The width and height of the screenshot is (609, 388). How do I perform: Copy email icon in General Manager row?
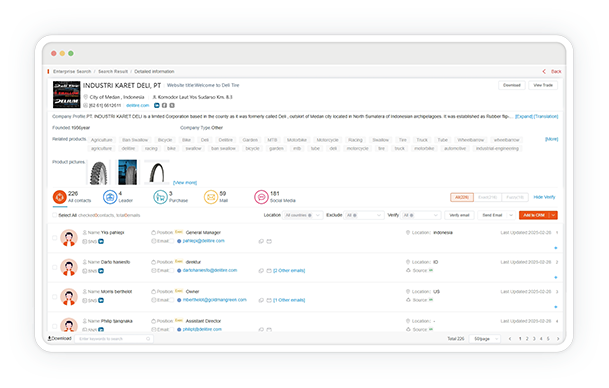coord(261,241)
